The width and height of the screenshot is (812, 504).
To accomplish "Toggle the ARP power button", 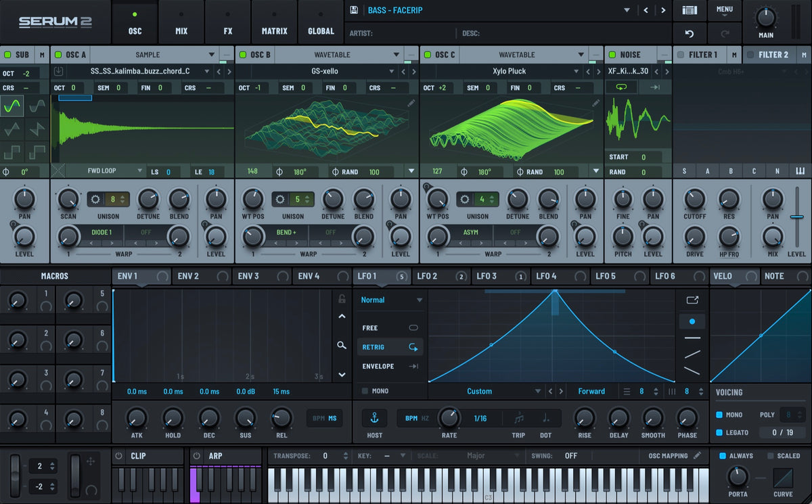I will (x=196, y=456).
